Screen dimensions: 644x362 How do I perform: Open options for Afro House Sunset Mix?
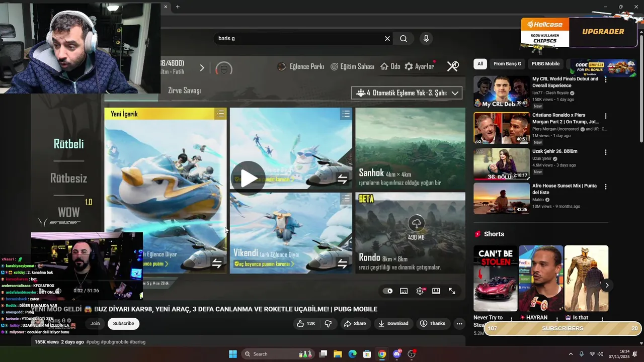[605, 187]
